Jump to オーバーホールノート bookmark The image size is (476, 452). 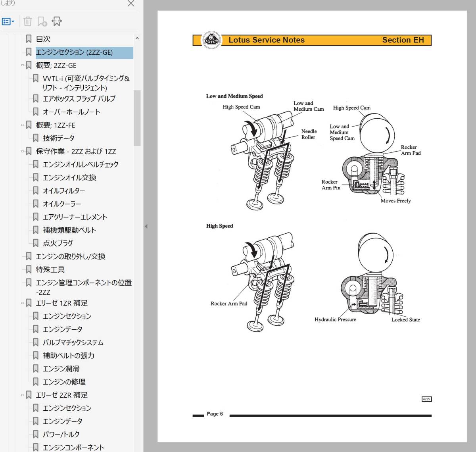71,112
